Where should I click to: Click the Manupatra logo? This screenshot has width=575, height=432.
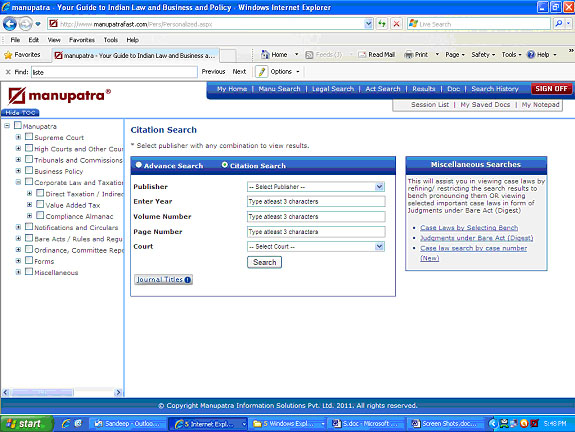click(x=59, y=96)
